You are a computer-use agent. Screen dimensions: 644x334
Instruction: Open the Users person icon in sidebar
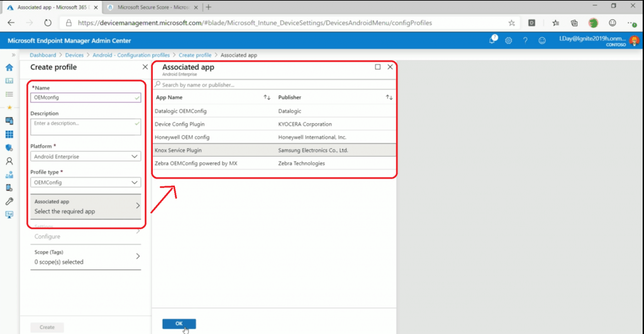(9, 161)
